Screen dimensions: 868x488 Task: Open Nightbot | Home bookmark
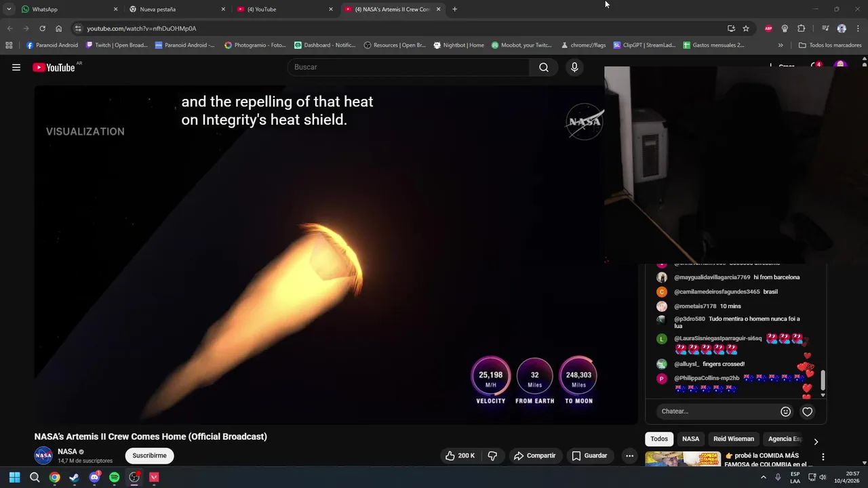459,45
